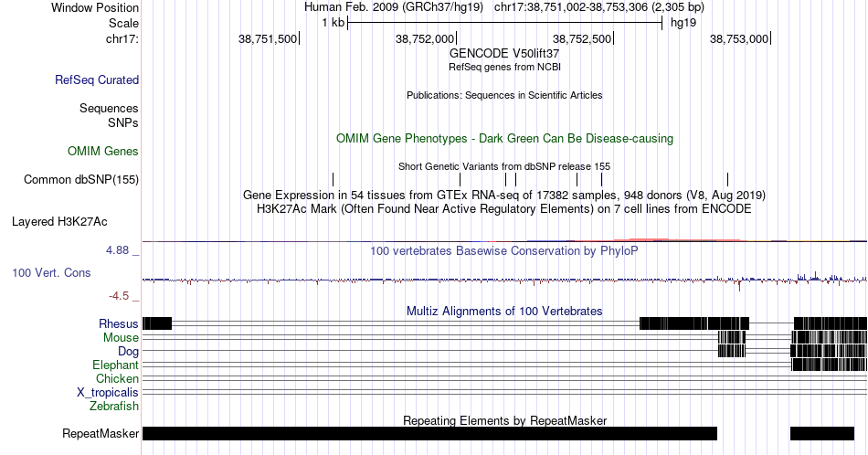Click the Rhesus alignment label

pyautogui.click(x=119, y=323)
